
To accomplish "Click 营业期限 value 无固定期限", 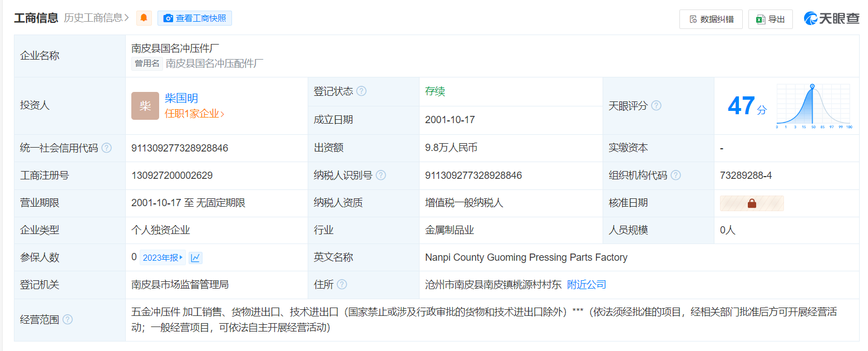I will (x=221, y=203).
